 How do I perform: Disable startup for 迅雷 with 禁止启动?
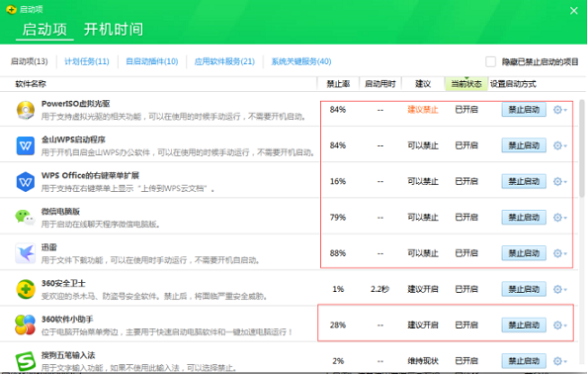point(524,253)
